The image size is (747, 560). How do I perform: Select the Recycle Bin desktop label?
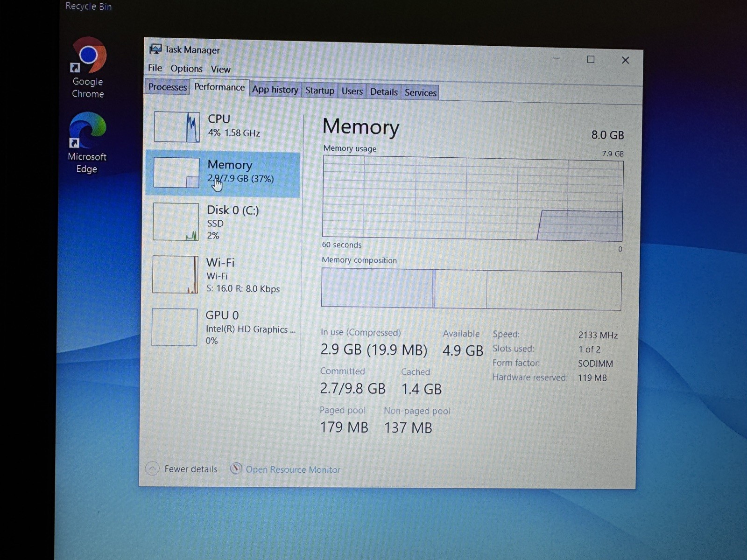88,6
